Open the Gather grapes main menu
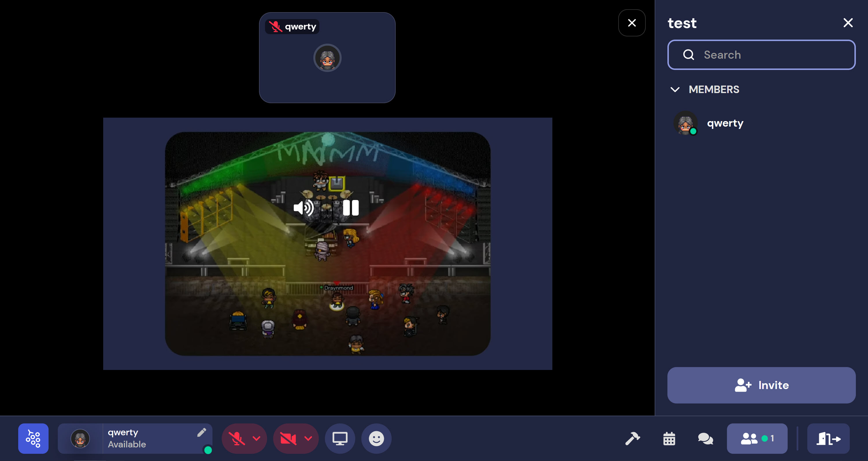This screenshot has height=461, width=868. (33, 438)
